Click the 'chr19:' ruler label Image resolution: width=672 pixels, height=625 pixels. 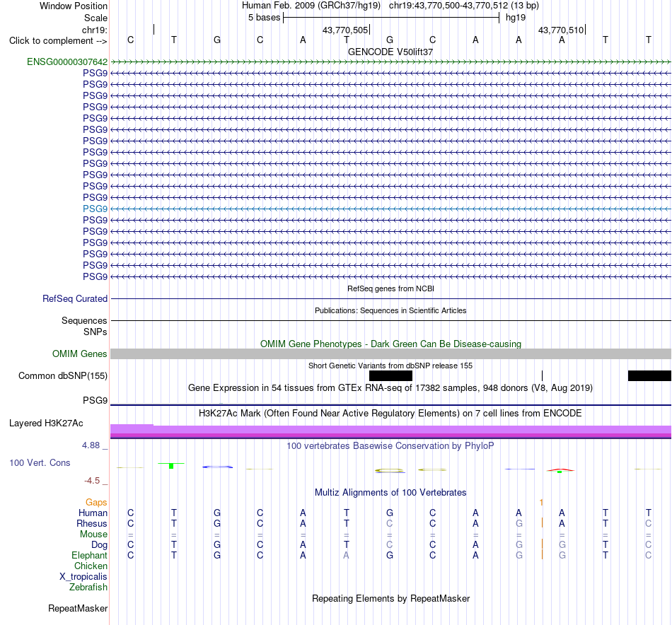[95, 30]
